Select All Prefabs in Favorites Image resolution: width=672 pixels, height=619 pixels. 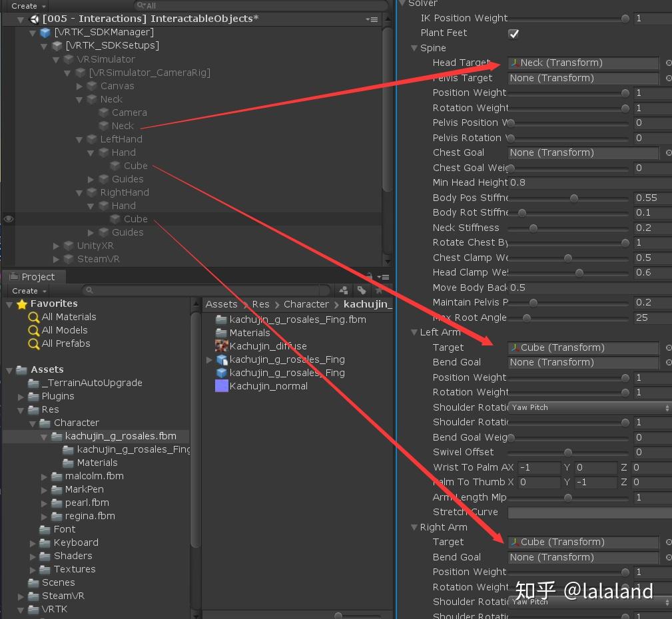(x=68, y=343)
